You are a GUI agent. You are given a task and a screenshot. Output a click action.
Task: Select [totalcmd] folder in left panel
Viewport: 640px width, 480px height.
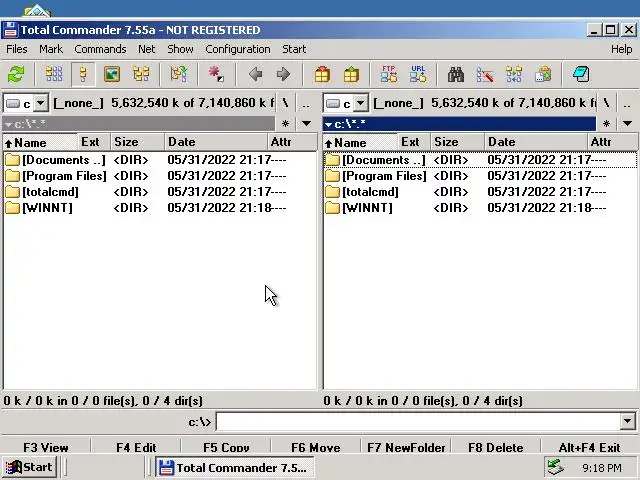tap(160, 192)
